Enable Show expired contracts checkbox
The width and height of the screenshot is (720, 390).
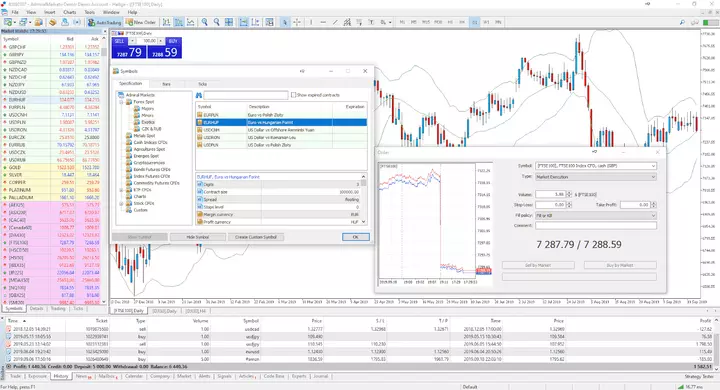tap(293, 95)
